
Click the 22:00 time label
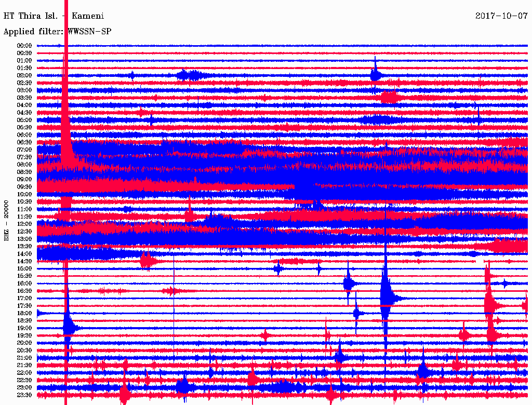tap(24, 373)
